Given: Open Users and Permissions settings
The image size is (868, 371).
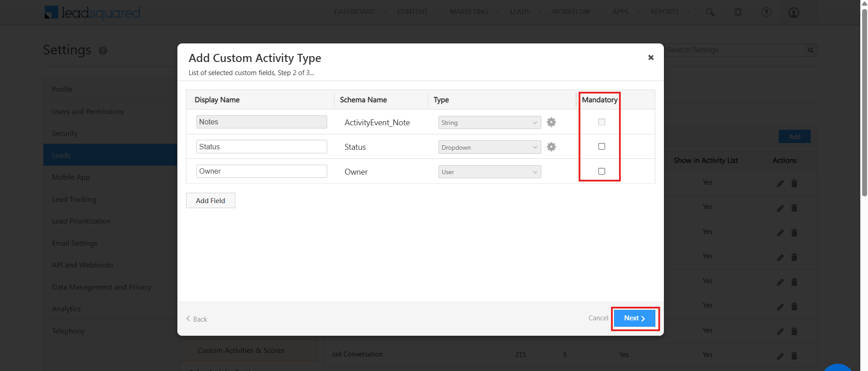Looking at the screenshot, I should (110, 111).
